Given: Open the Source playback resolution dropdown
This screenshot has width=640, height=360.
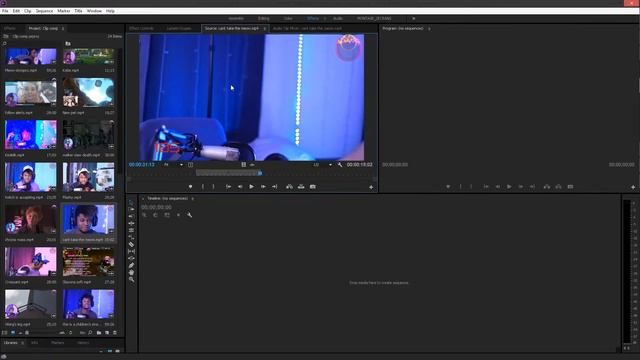Looking at the screenshot, I should 323,164.
